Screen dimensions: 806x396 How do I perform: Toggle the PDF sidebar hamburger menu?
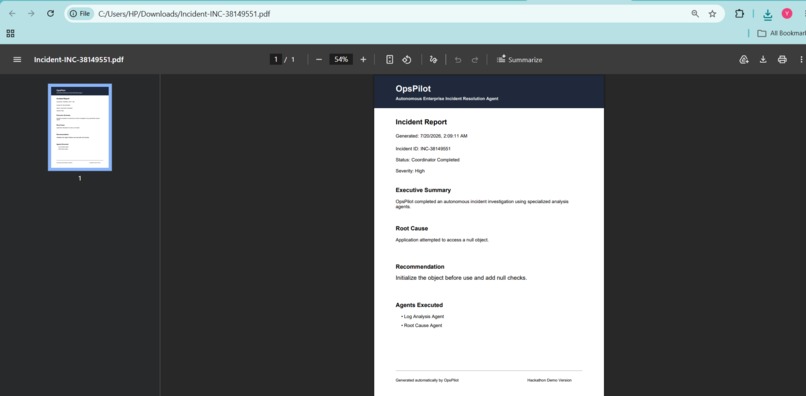17,60
